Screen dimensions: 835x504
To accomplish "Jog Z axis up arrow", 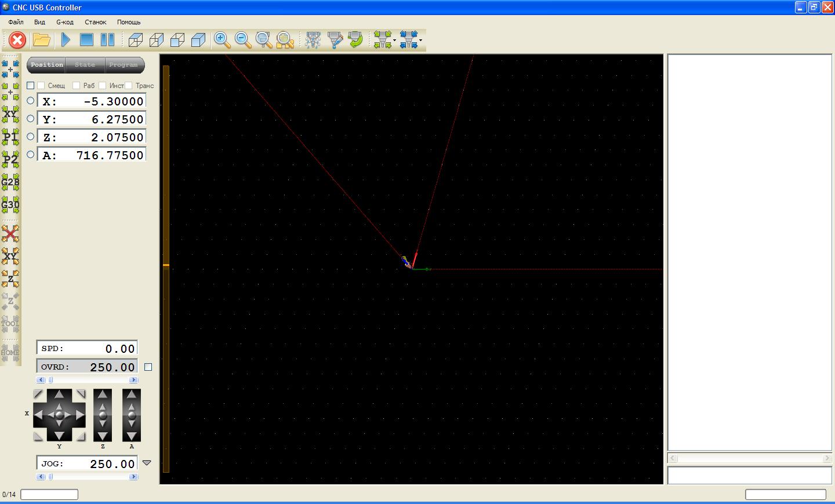I will point(103,395).
